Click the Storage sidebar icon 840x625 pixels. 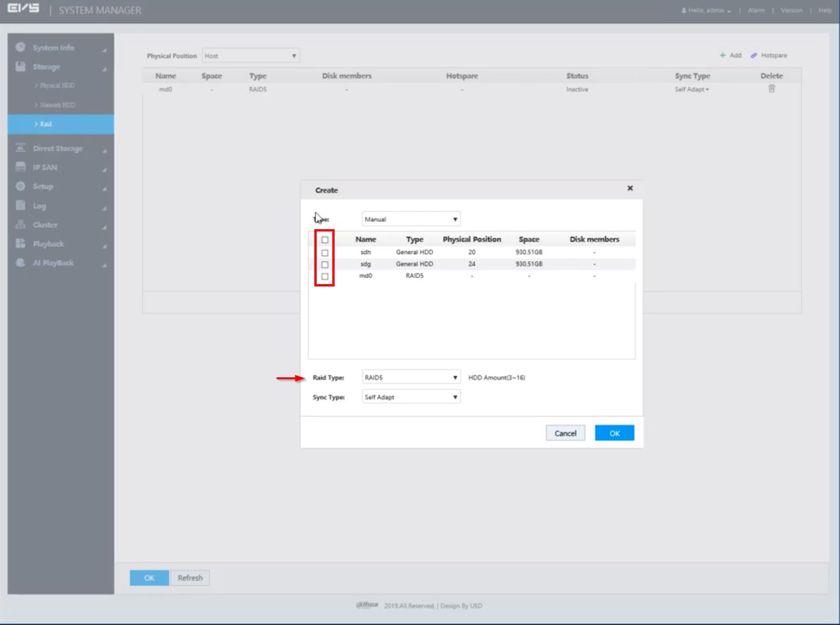(x=21, y=67)
